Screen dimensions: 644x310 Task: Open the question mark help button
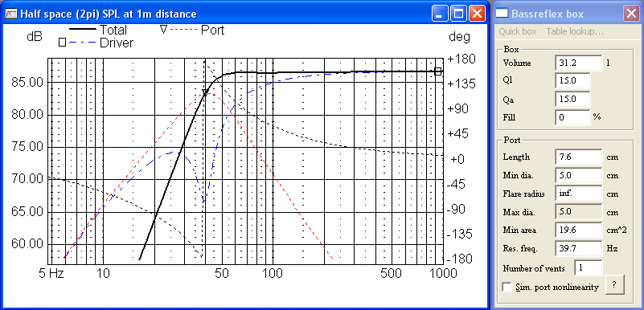tap(614, 285)
